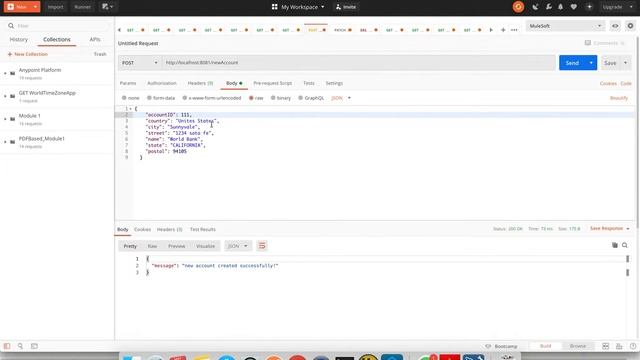Open the Params request tab
Image resolution: width=640 pixels, height=360 pixels.
[x=128, y=83]
